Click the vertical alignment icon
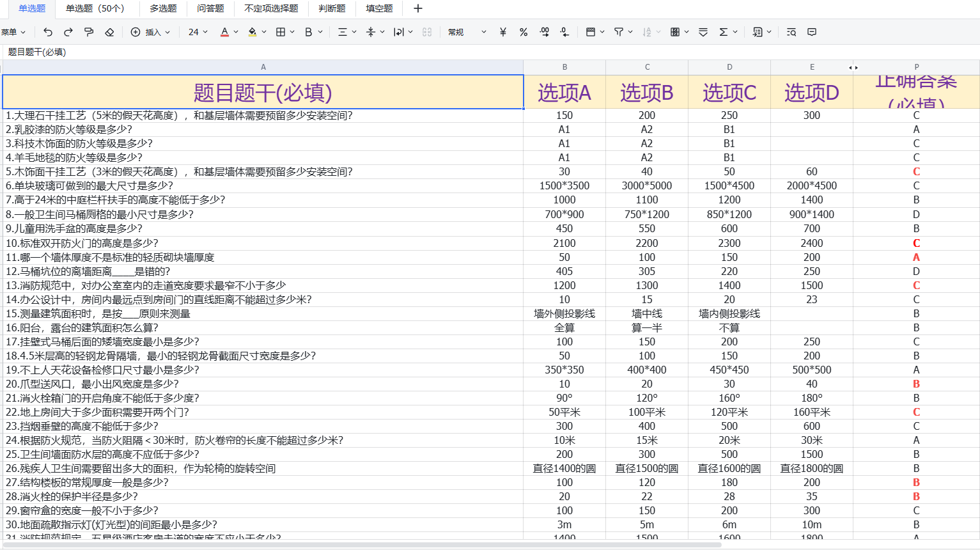The image size is (980, 550). [x=371, y=32]
